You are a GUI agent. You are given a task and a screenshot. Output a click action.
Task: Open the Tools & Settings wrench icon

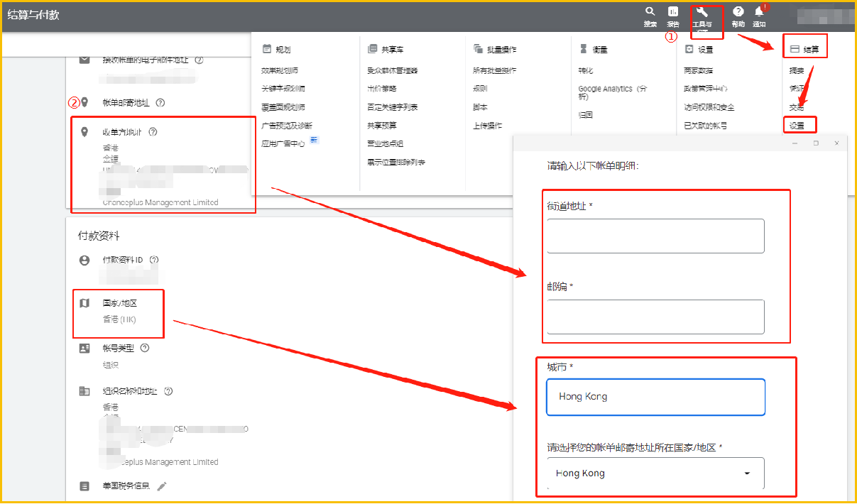point(702,13)
